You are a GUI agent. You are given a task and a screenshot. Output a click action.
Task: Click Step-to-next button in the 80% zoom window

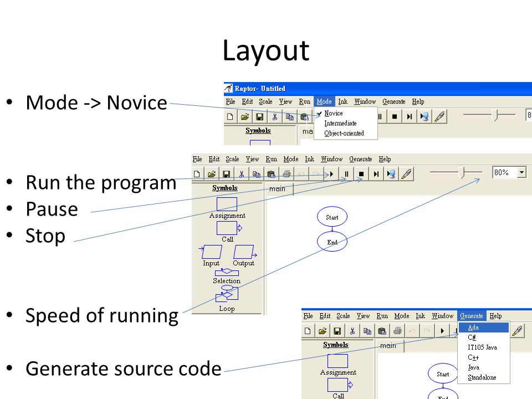(x=376, y=174)
